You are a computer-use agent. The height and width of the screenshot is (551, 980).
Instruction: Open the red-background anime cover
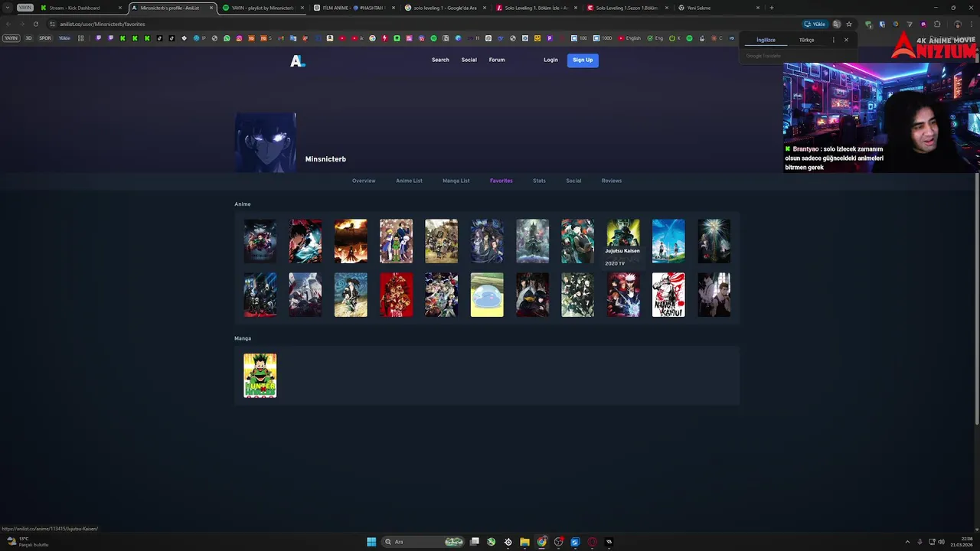396,295
